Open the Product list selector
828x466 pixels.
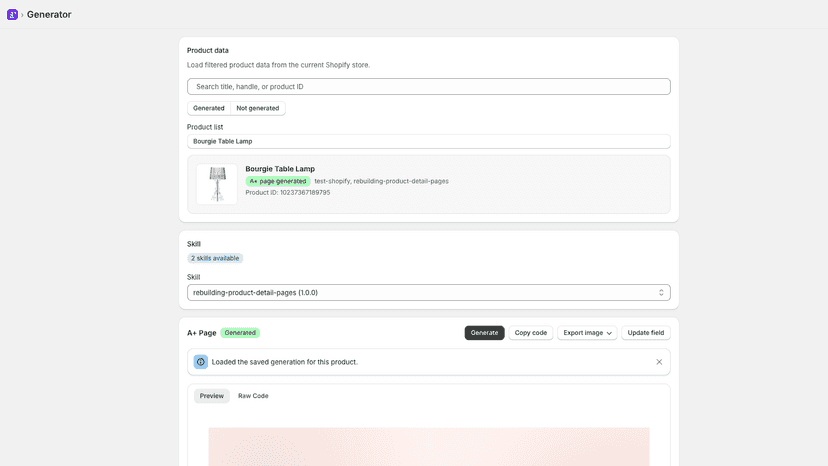(x=429, y=141)
